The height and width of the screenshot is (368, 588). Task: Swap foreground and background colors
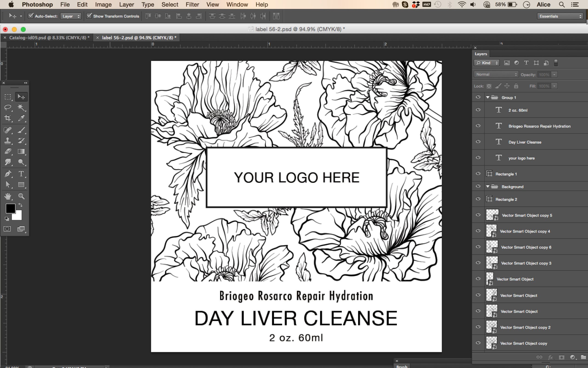(x=21, y=205)
